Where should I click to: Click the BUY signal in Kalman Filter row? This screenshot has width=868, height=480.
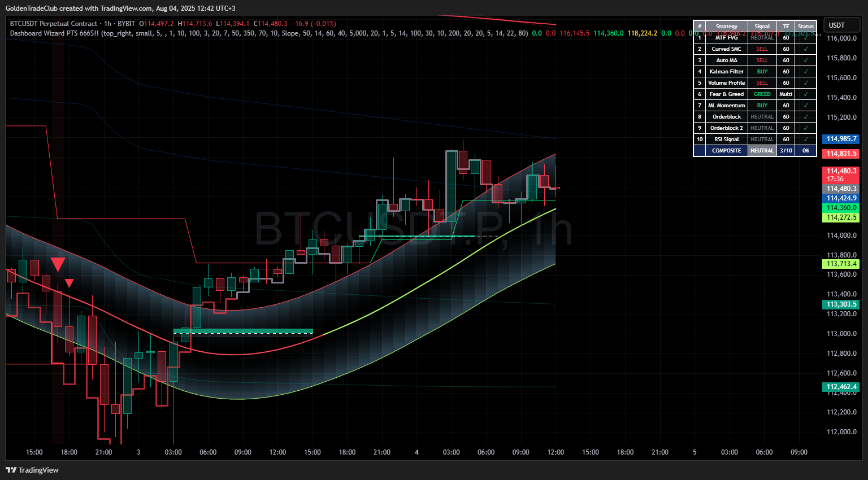click(x=762, y=72)
